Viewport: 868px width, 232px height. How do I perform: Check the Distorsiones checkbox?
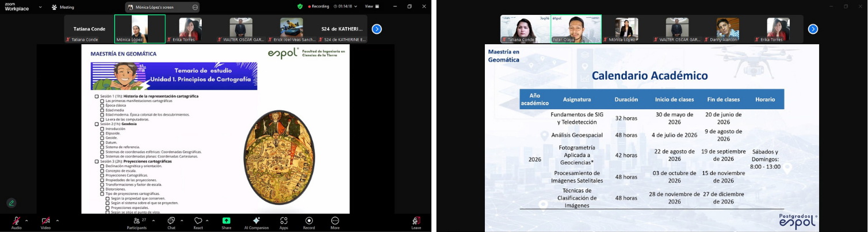pos(102,189)
